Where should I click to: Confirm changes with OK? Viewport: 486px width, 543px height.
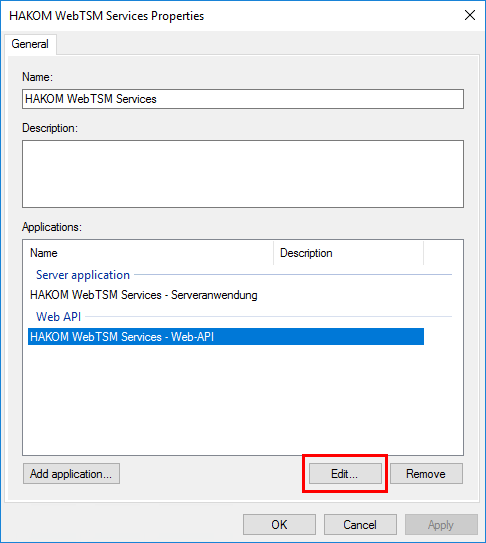[279, 525]
